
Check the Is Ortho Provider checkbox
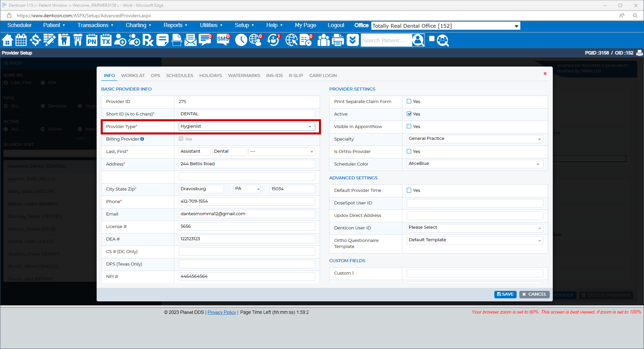click(409, 151)
